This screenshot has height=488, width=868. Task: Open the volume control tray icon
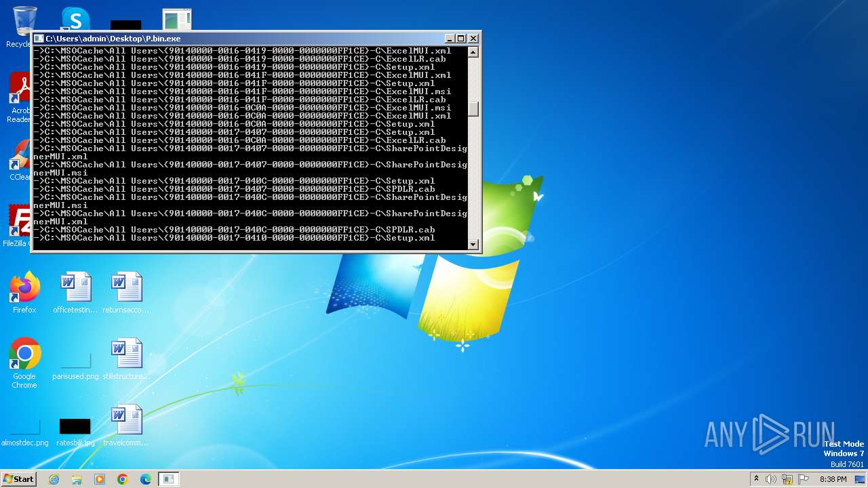(771, 479)
